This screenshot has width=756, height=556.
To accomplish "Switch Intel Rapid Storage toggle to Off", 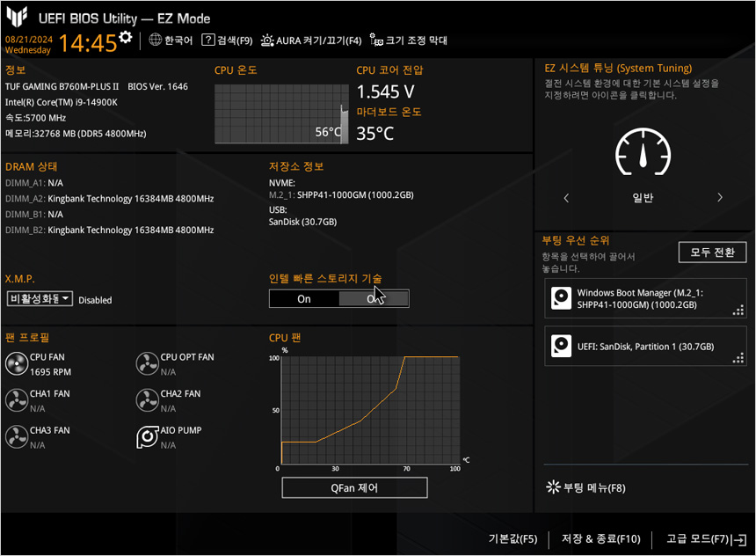I will coord(374,299).
